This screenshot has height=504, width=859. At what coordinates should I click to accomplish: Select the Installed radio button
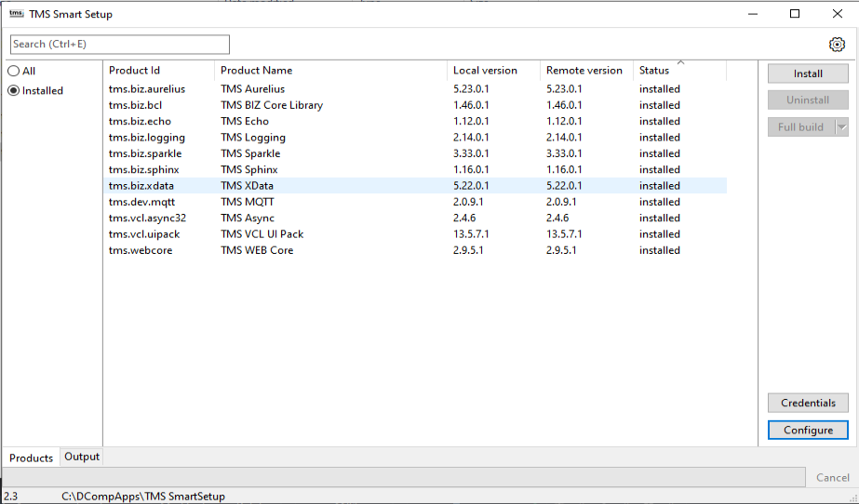(14, 91)
